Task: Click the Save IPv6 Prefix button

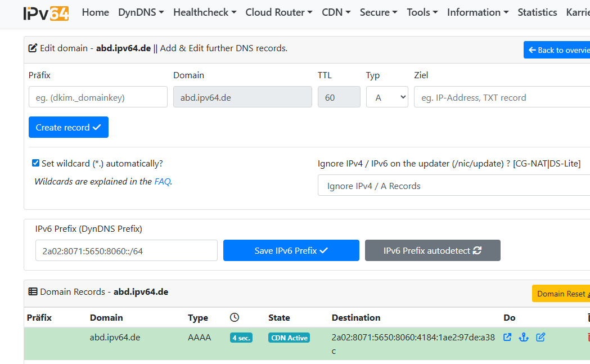Action: (x=291, y=250)
